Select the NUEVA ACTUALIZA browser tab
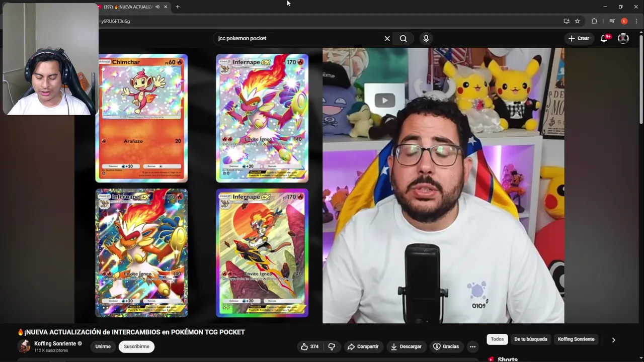The image size is (644, 362). point(129,7)
